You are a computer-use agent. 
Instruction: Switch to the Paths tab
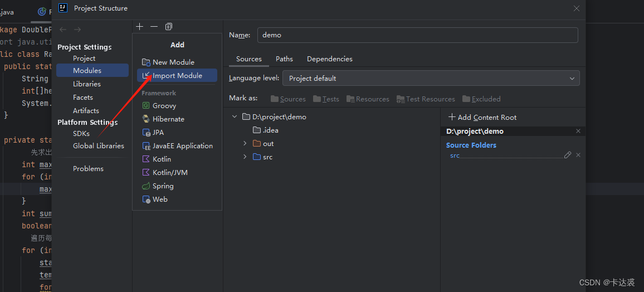pos(284,59)
